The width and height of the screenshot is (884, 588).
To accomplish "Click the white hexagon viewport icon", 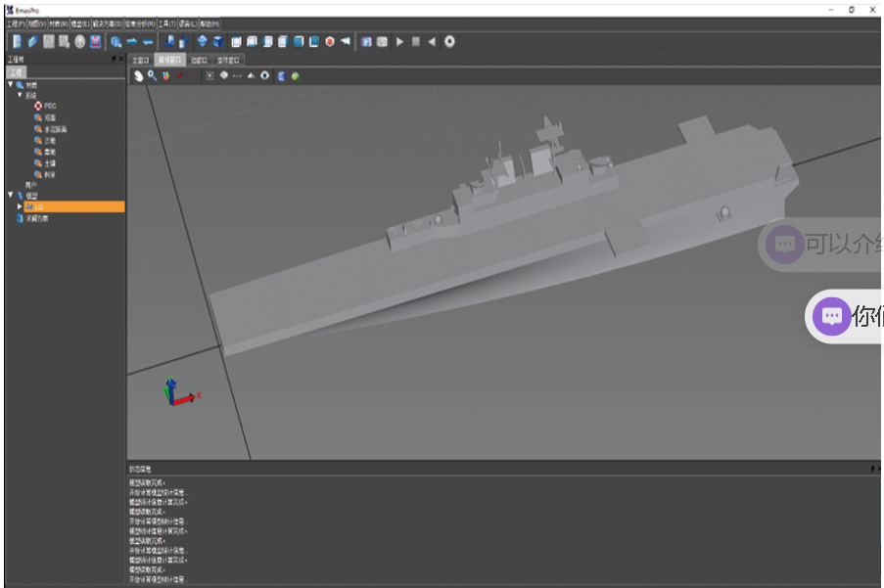I will (224, 75).
